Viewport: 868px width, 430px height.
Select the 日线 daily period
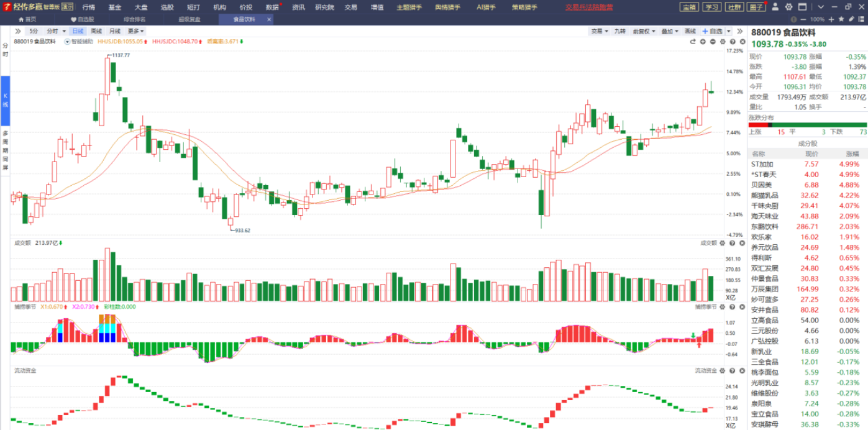[x=78, y=31]
